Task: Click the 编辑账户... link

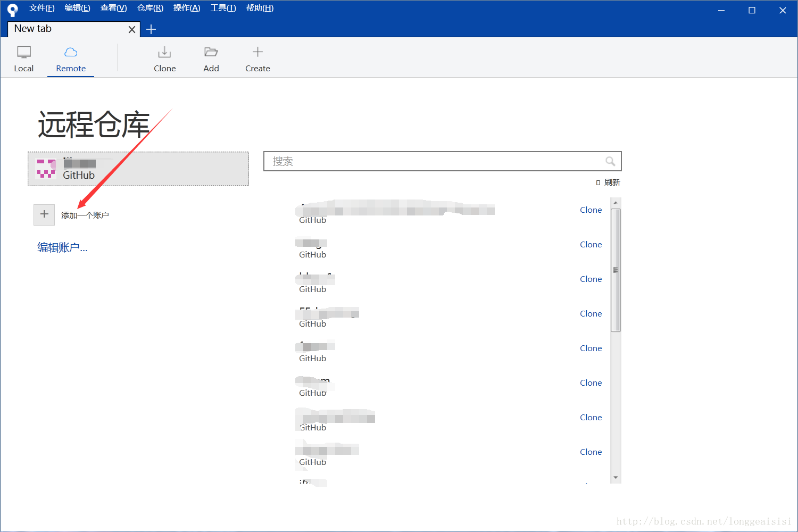Action: (62, 247)
